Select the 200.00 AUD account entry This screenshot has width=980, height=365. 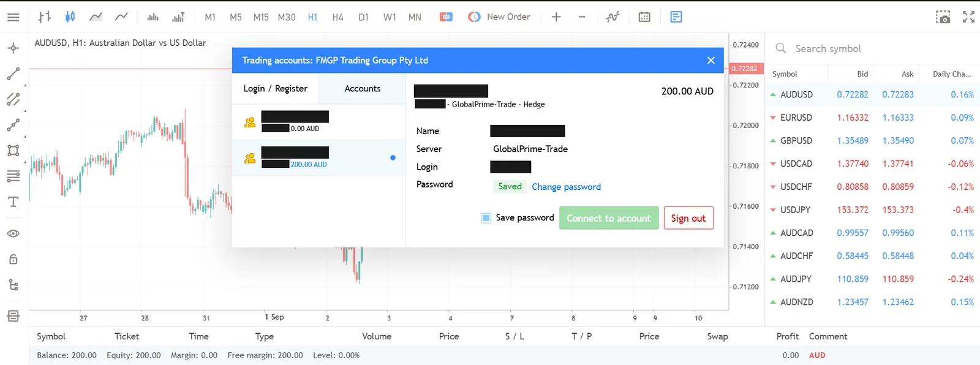point(318,158)
